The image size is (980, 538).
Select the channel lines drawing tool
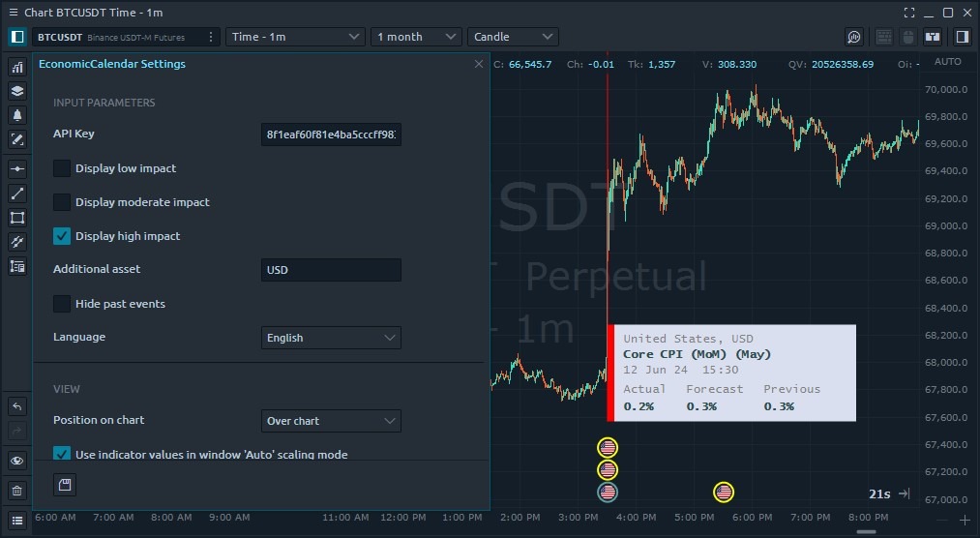(17, 242)
